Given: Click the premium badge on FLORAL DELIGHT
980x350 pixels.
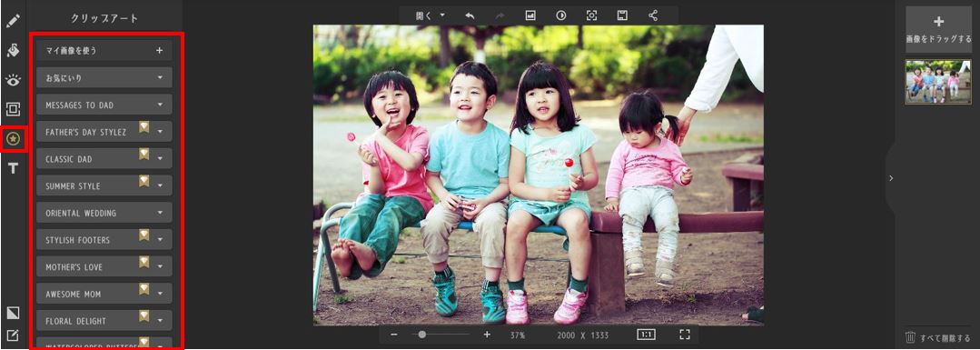Looking at the screenshot, I should pyautogui.click(x=144, y=315).
